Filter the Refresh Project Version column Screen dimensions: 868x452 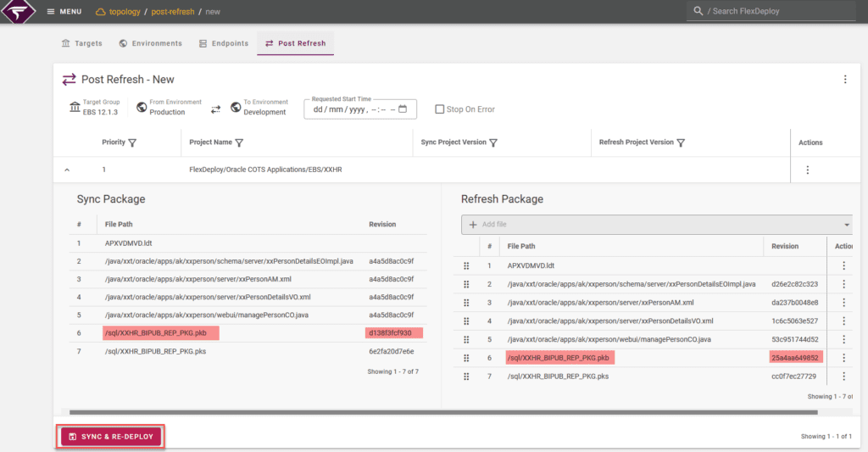681,143
